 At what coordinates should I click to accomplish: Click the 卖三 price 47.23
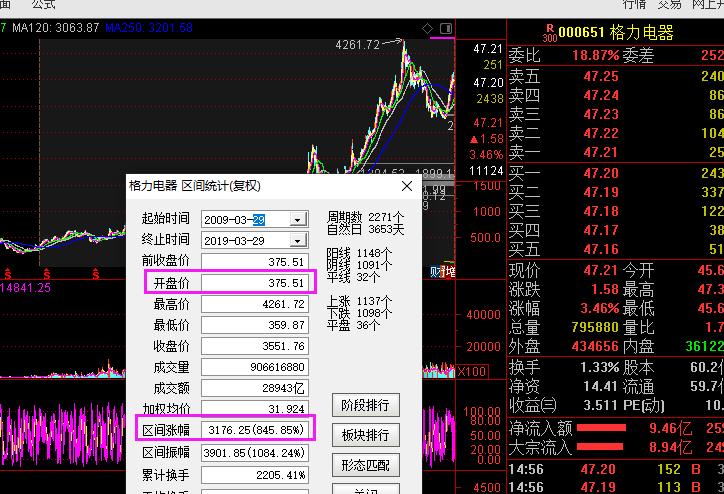click(601, 114)
